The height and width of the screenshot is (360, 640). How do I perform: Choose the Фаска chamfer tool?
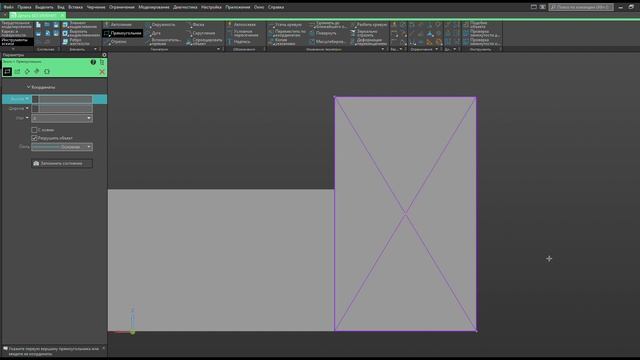tap(196, 25)
